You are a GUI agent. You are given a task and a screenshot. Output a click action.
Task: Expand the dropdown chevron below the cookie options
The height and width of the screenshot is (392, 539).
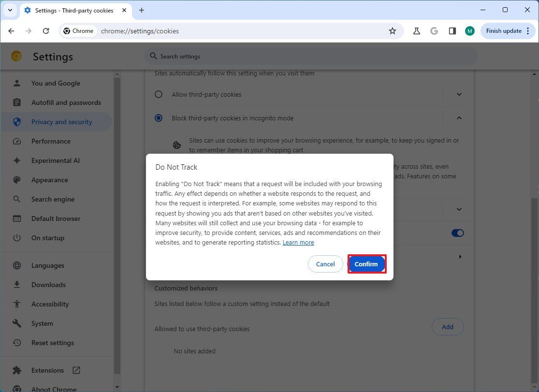459,209
